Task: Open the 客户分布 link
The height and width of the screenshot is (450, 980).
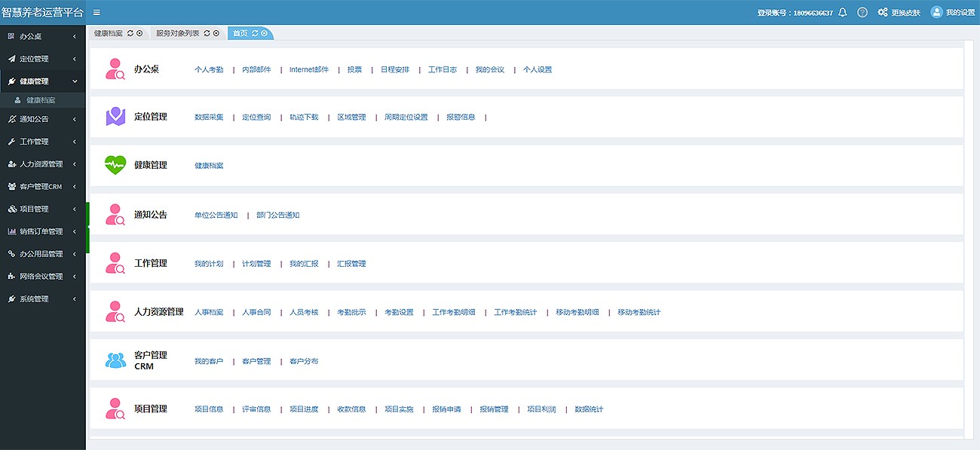Action: [x=304, y=362]
